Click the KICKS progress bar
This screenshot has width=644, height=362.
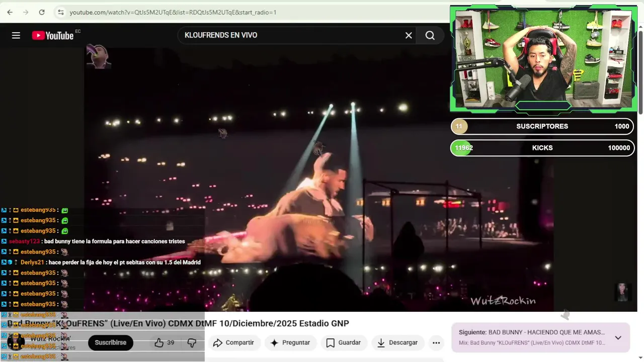(x=542, y=148)
